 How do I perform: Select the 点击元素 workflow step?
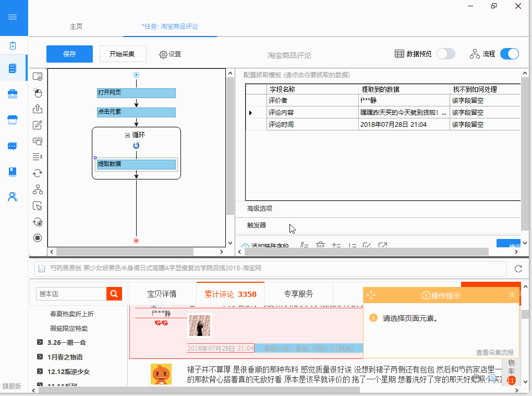click(x=137, y=112)
